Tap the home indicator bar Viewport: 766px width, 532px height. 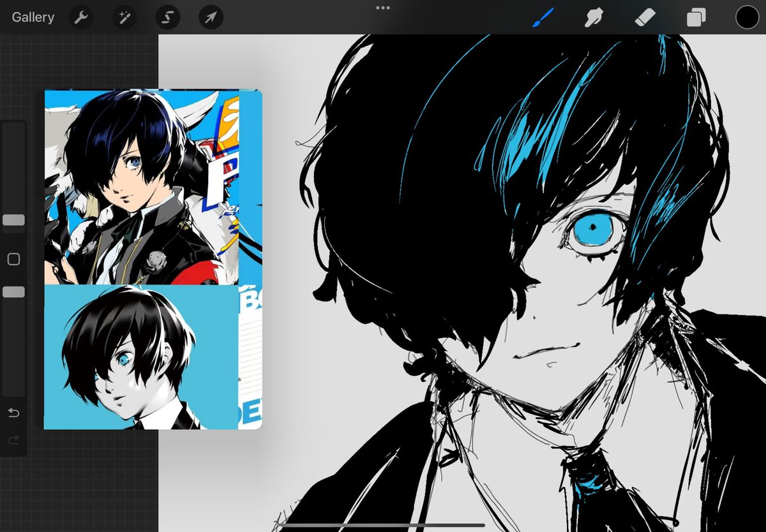(x=382, y=526)
